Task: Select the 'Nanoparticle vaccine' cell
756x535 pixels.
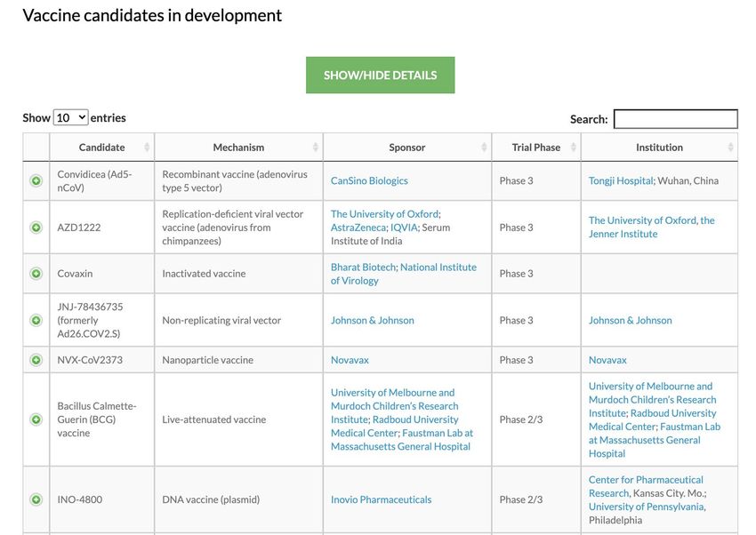Action: pyautogui.click(x=238, y=360)
